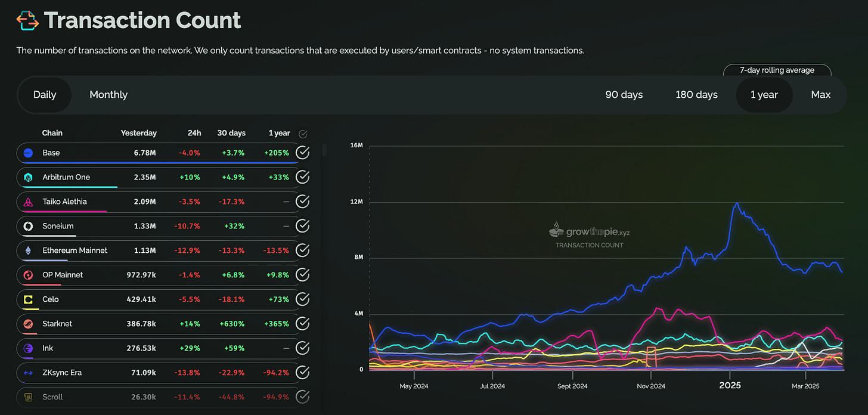Sort by the Yesterday column header
Viewport: 868px width, 415px height.
point(139,133)
